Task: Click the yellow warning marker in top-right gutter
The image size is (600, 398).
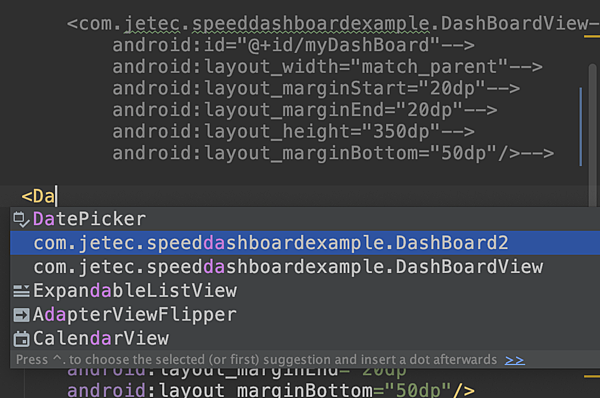Action: [592, 36]
